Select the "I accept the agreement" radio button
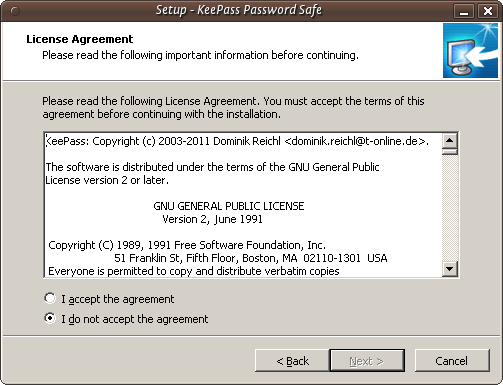Viewport: 503px width, 385px height. (50, 298)
